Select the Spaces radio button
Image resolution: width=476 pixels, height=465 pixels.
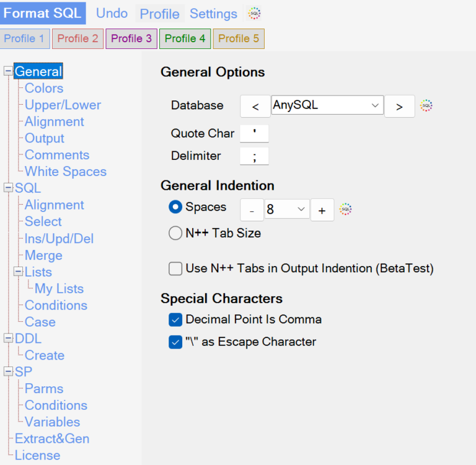pyautogui.click(x=175, y=207)
